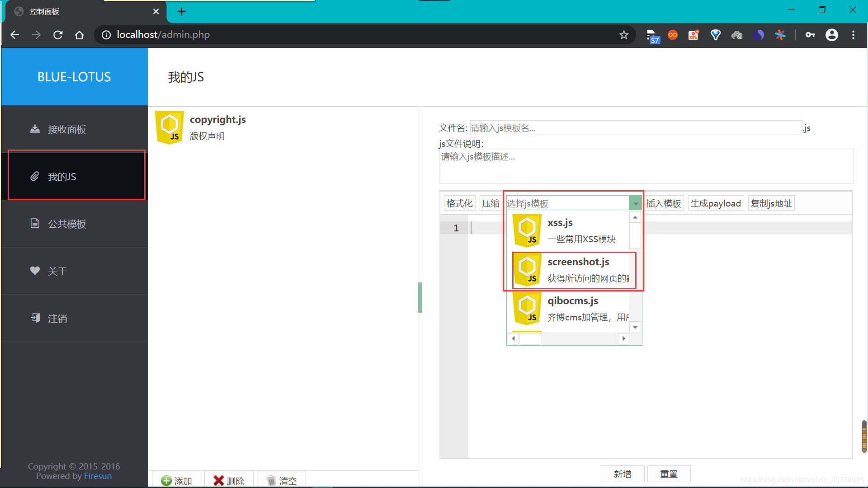
Task: Reload the page with refresh icon
Action: click(58, 35)
